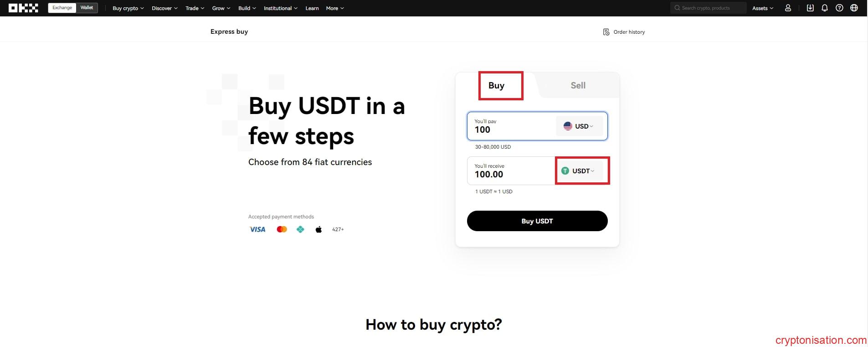Viewport: 868px width, 347px height.
Task: Click the globe language icon
Action: pos(854,8)
